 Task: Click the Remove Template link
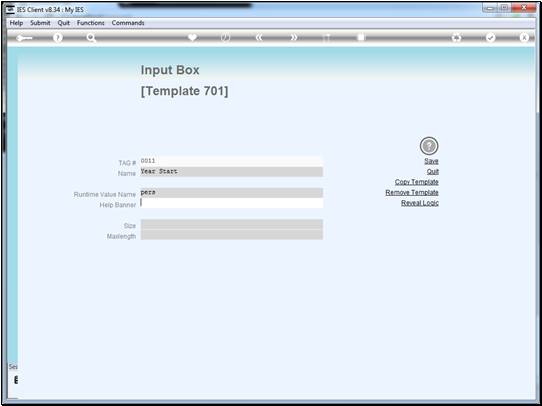(412, 192)
